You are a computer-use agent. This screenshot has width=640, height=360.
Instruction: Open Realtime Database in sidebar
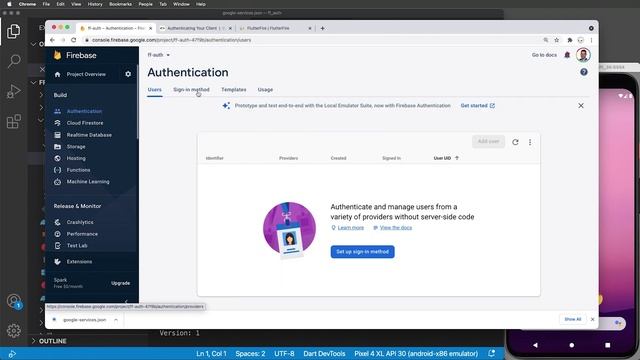(89, 135)
